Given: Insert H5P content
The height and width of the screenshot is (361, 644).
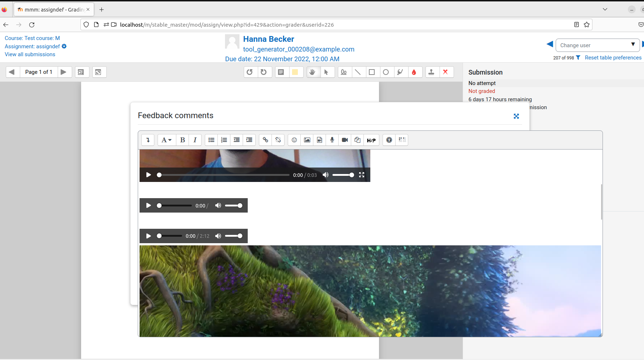Looking at the screenshot, I should pos(371,140).
